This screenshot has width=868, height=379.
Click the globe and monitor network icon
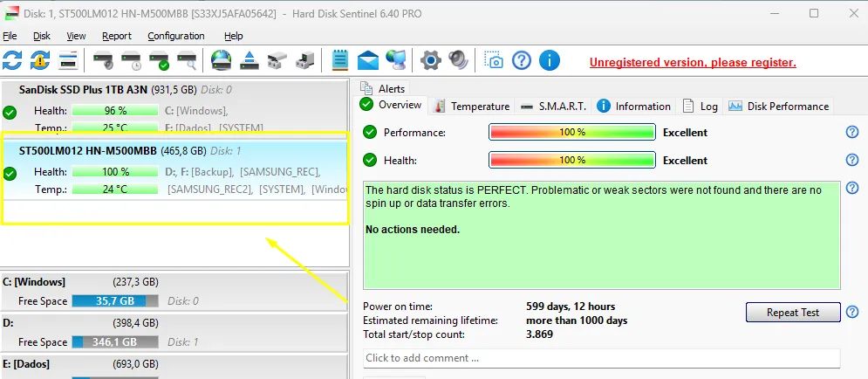396,60
